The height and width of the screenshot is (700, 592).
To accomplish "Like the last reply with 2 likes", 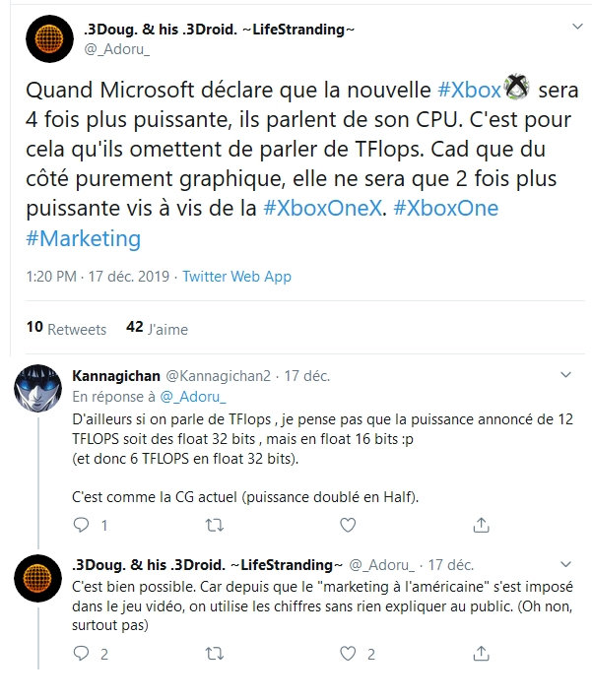I will [x=346, y=653].
